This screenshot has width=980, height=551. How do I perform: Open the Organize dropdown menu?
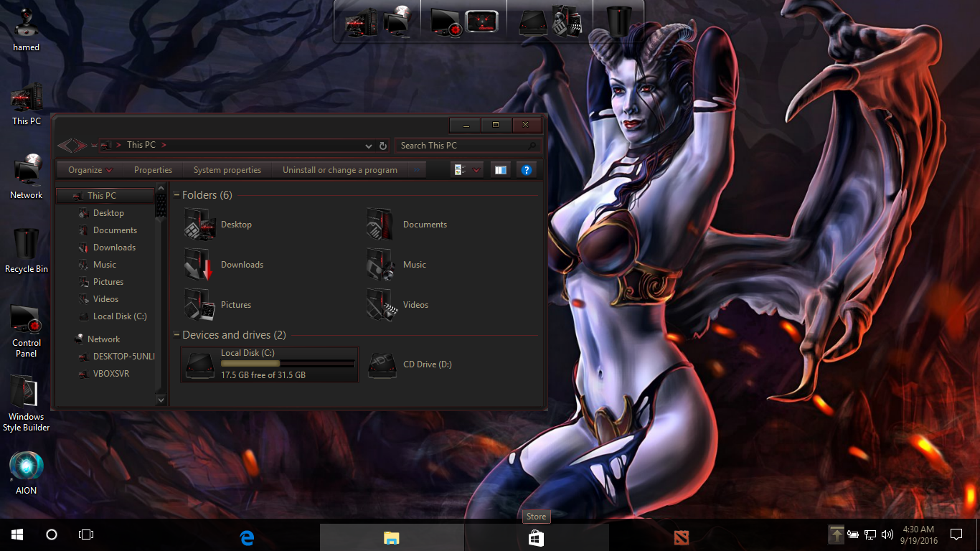click(x=90, y=170)
